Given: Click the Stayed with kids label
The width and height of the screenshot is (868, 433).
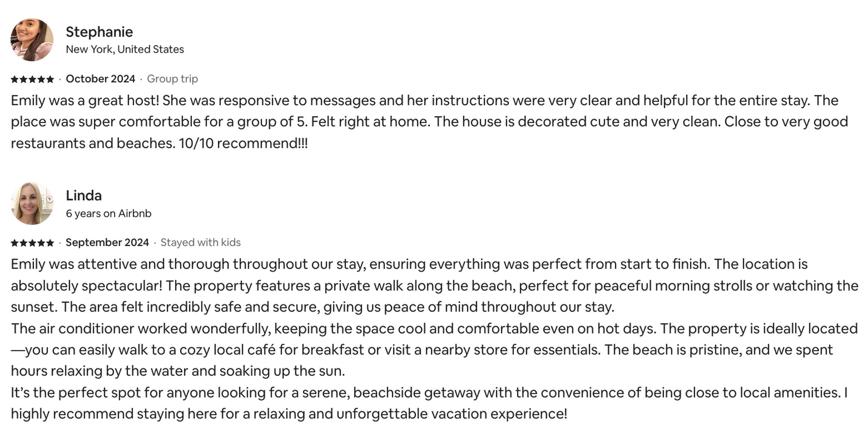Looking at the screenshot, I should (x=201, y=242).
